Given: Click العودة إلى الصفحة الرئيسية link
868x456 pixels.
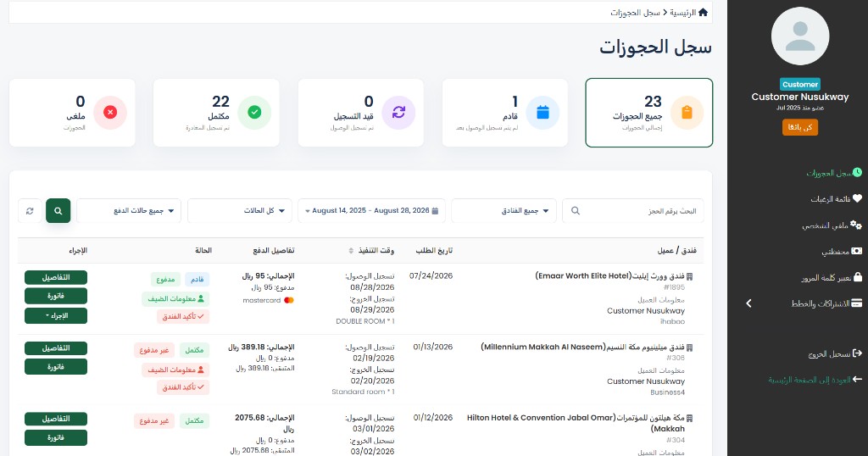Looking at the screenshot, I should coord(810,380).
